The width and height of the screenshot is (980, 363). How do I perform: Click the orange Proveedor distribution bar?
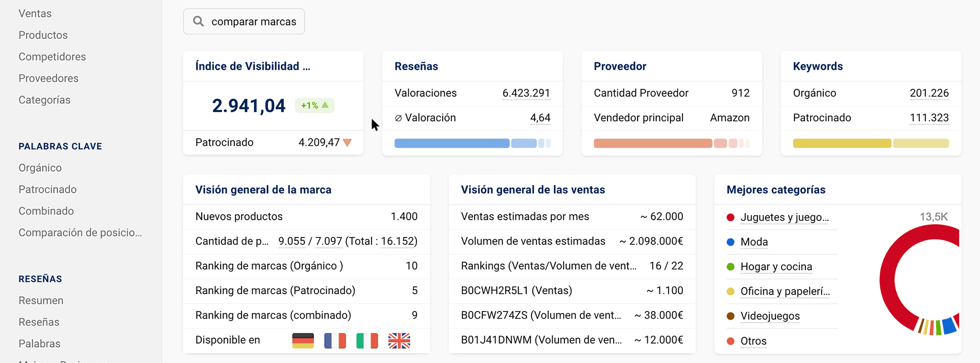(652, 143)
